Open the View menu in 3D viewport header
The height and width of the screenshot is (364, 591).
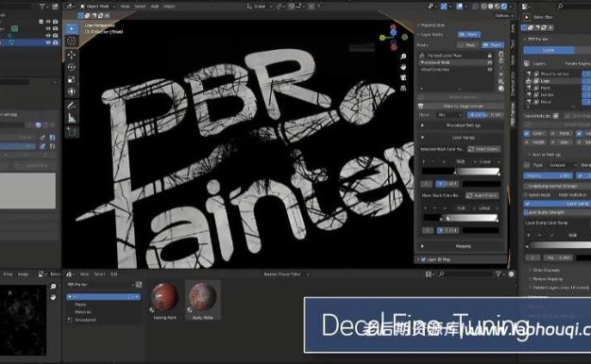pyautogui.click(x=125, y=6)
